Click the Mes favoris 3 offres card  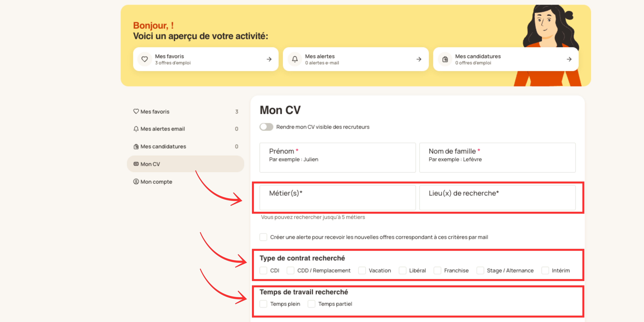206,59
